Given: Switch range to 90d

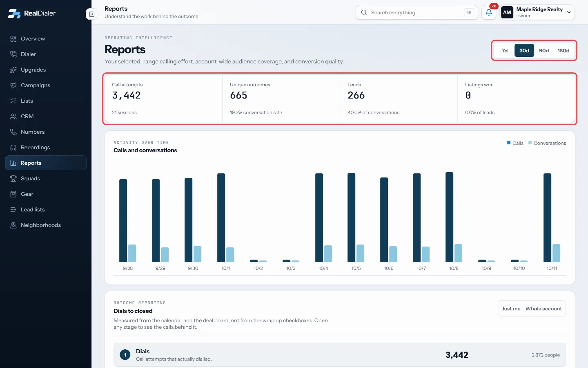Looking at the screenshot, I should coord(544,51).
